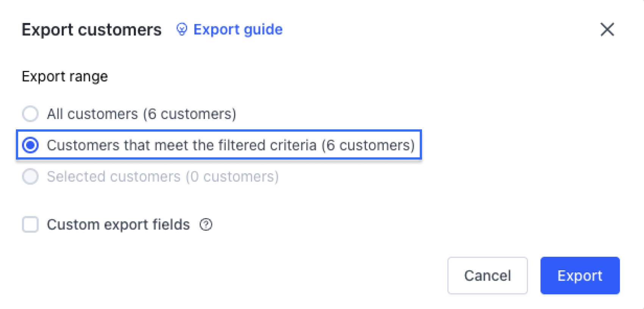The height and width of the screenshot is (309, 644).
Task: Click the Export range section label
Action: click(x=65, y=76)
